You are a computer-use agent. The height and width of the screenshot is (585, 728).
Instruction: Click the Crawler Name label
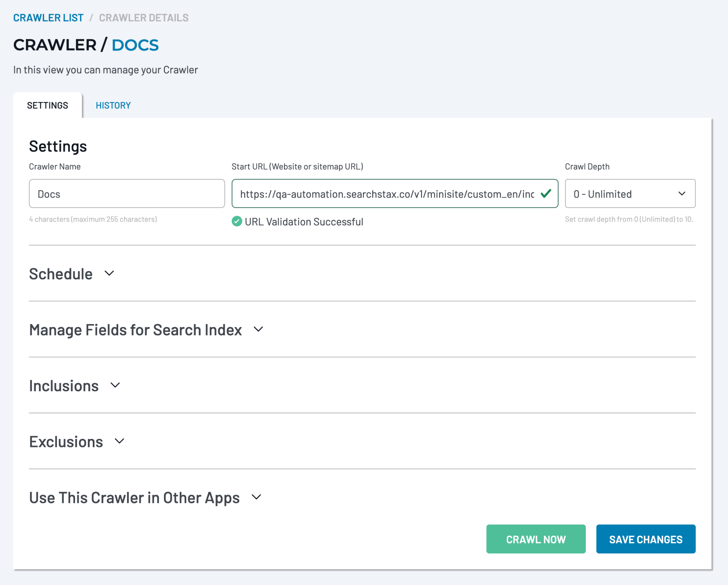[55, 166]
